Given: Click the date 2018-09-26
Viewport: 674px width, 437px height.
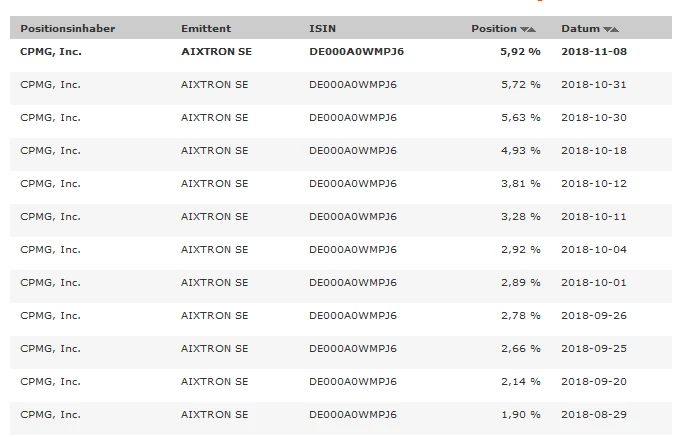Looking at the screenshot, I should coord(593,315).
